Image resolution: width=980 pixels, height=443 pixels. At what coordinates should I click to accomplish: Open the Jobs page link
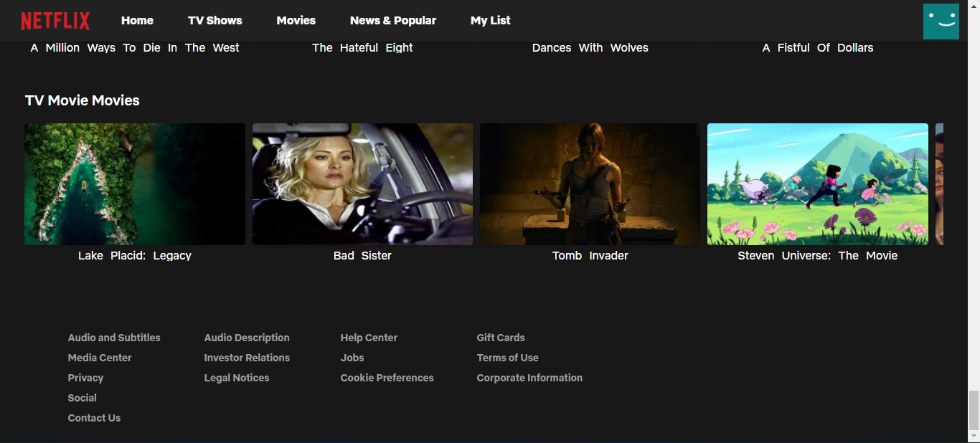point(352,357)
